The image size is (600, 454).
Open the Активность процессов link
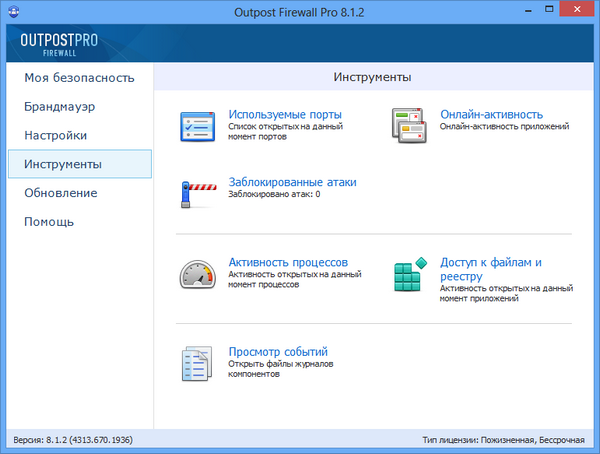coord(287,262)
